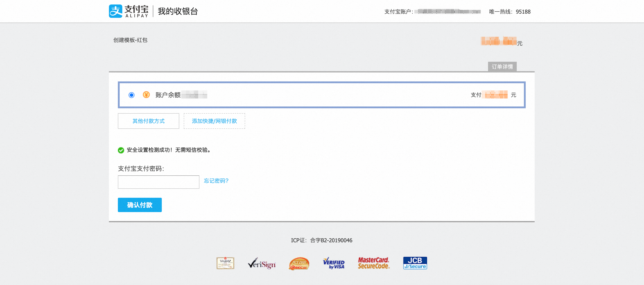Open 订单详情 order details tab

502,67
